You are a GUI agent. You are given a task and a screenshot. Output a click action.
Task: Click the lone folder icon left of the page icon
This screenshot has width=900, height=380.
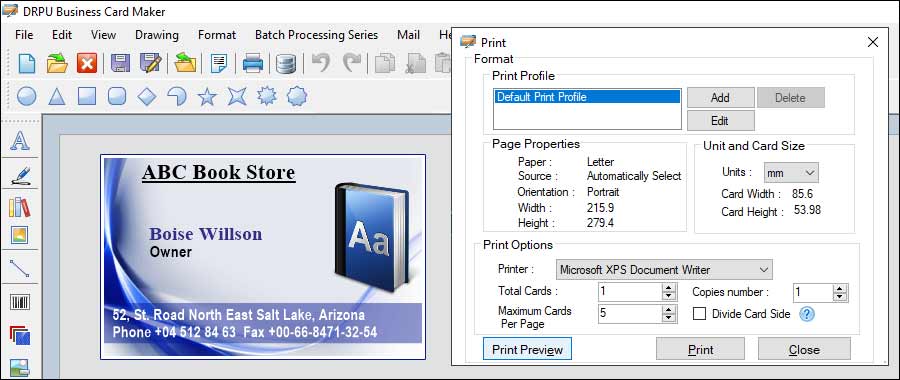tap(185, 63)
